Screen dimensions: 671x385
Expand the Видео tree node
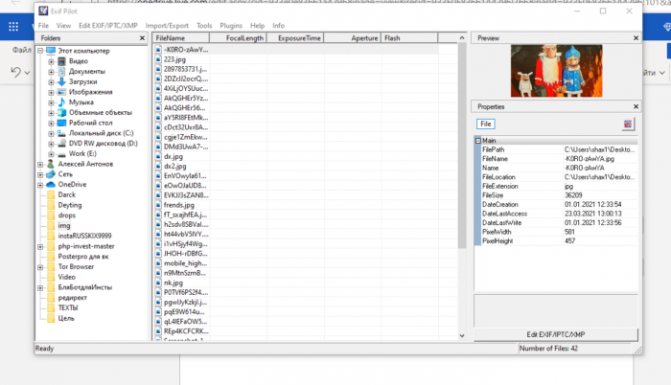coord(51,61)
